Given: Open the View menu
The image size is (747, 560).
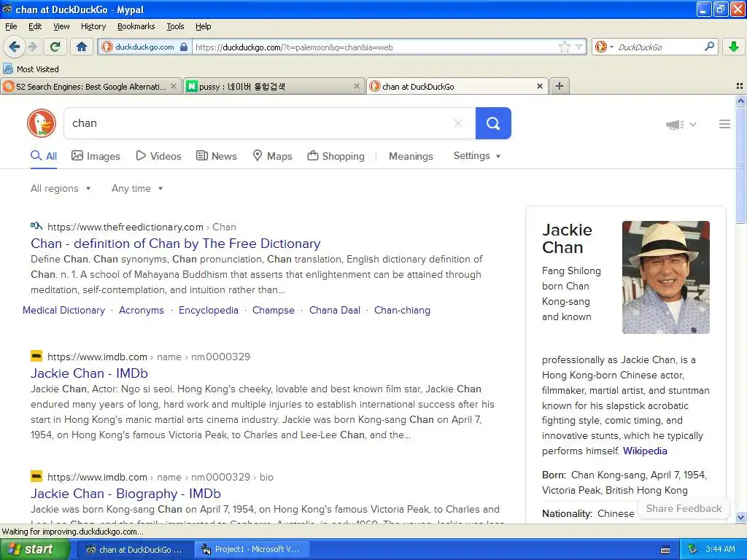Looking at the screenshot, I should click(x=61, y=26).
